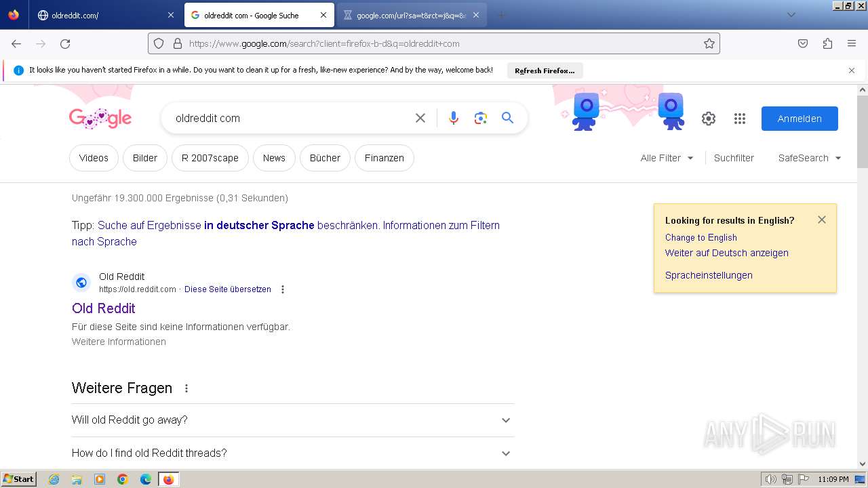Open the extensions puzzle icon
Screen dimensions: 868x488
(x=827, y=43)
